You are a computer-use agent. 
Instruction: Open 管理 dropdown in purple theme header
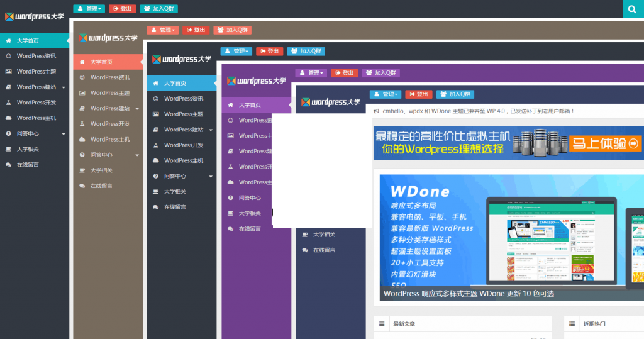311,73
